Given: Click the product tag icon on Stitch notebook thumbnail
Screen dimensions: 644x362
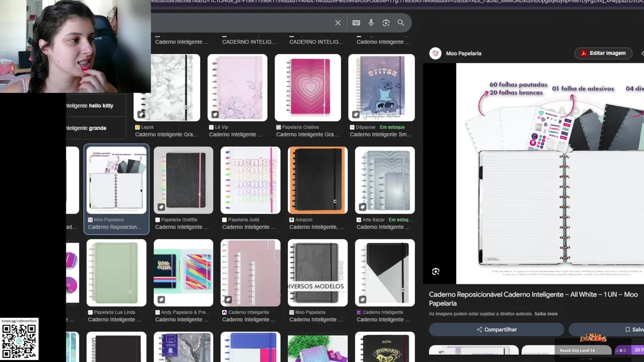Looking at the screenshot, I should click(356, 115).
